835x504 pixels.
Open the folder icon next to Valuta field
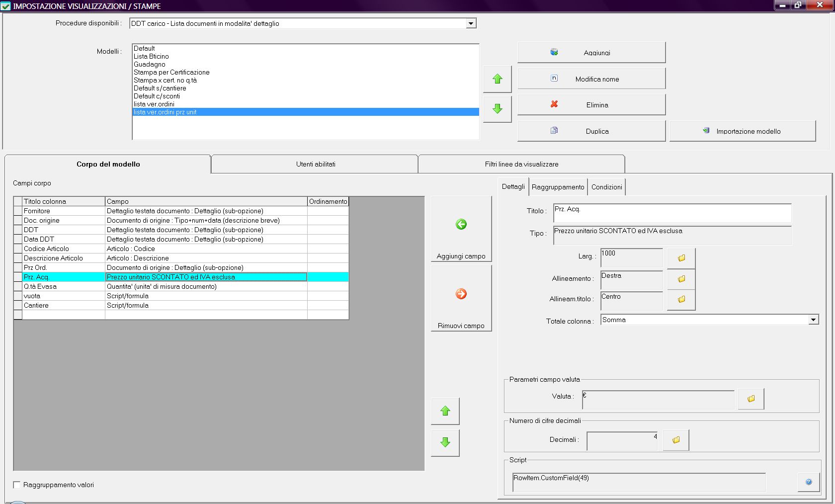coord(751,399)
